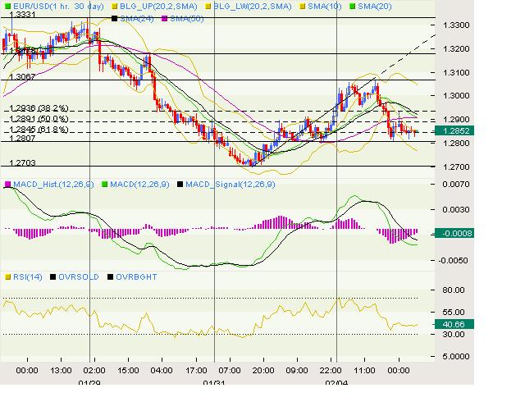Click the 07:00 time axis label
This screenshot has width=525, height=420.
tap(230, 371)
